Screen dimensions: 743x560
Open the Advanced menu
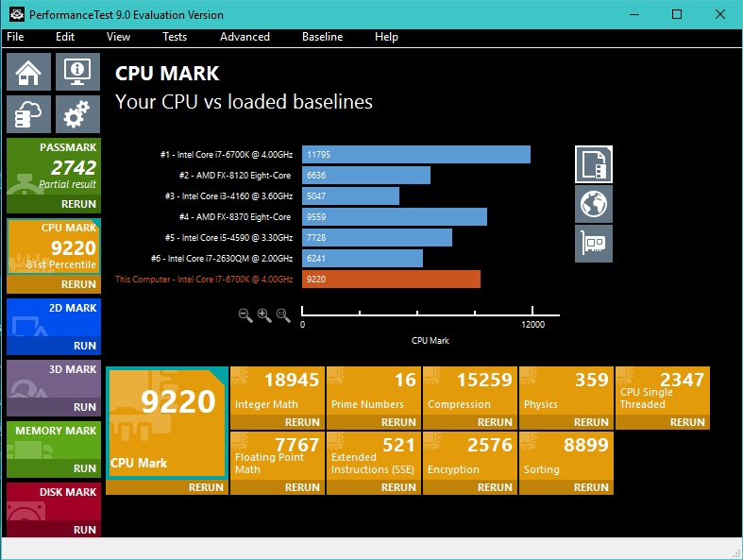pos(245,37)
